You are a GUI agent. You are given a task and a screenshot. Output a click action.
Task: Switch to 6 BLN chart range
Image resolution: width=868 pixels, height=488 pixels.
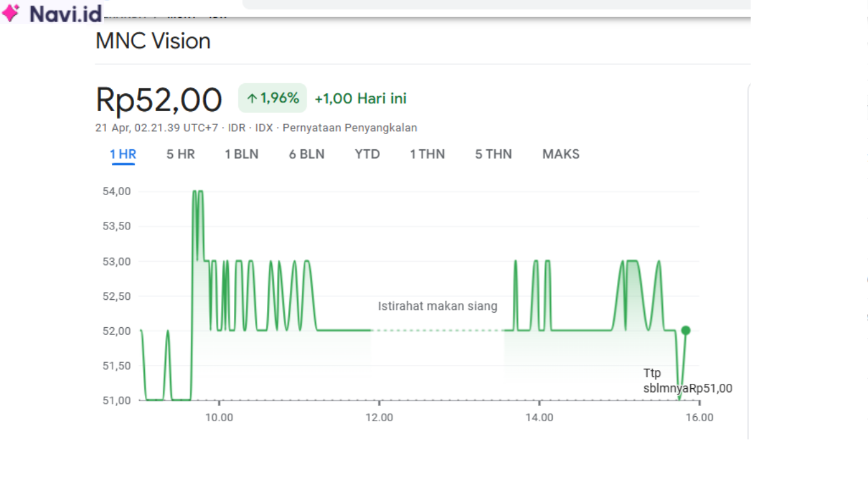tap(307, 154)
